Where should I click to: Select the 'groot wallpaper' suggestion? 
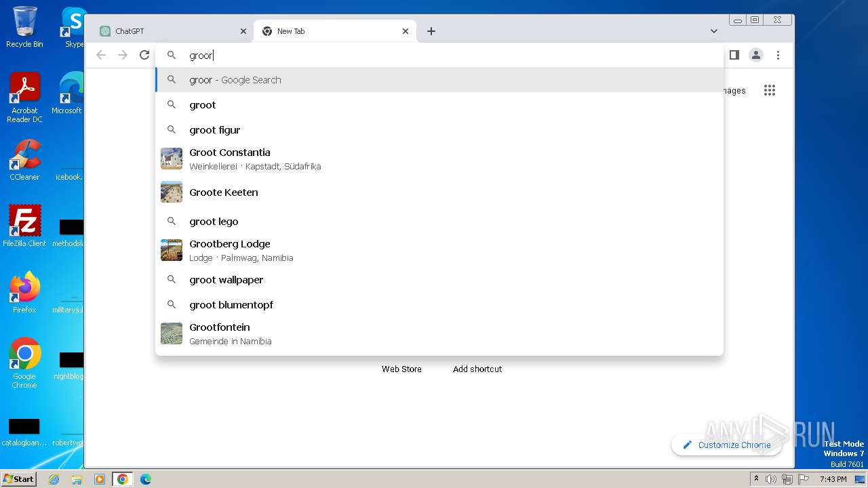[x=439, y=280]
